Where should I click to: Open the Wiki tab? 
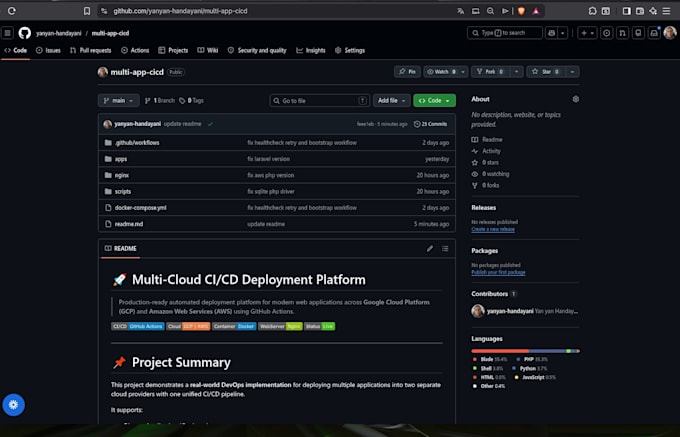(208, 50)
